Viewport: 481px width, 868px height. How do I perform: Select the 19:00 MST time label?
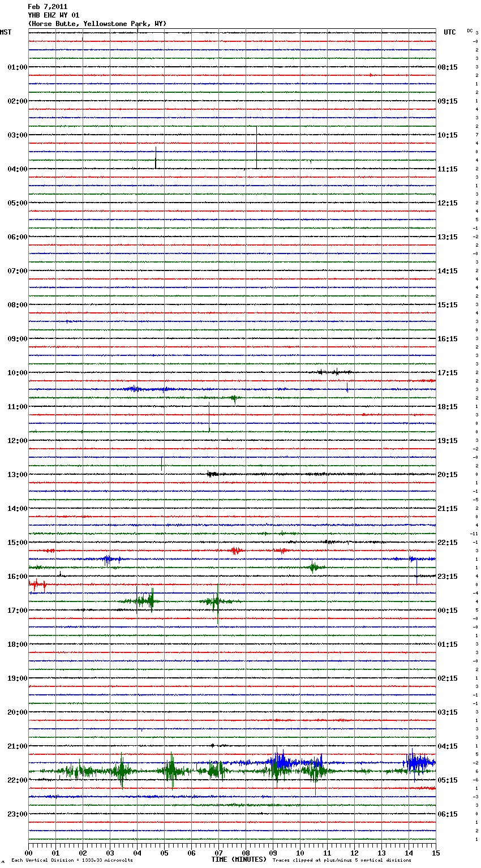click(x=18, y=678)
